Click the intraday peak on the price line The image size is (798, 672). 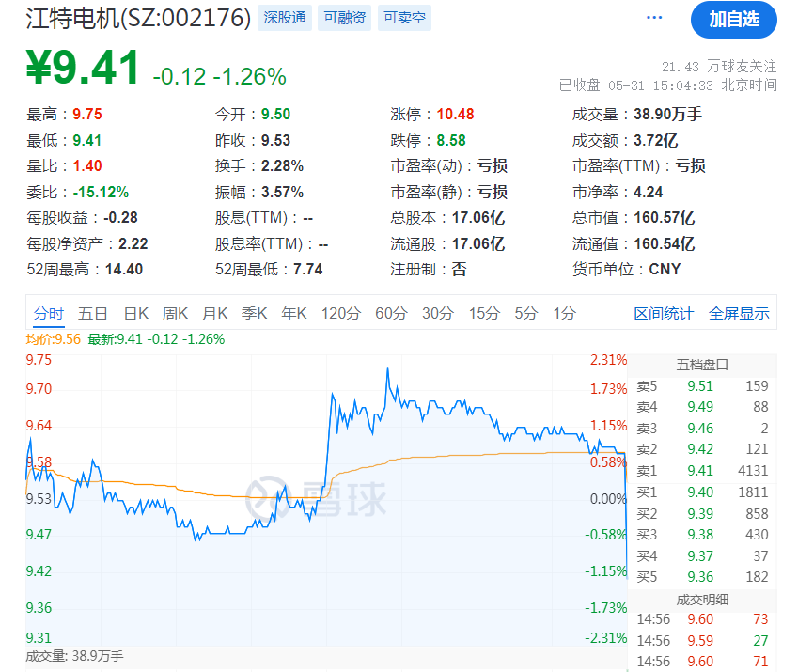point(388,369)
